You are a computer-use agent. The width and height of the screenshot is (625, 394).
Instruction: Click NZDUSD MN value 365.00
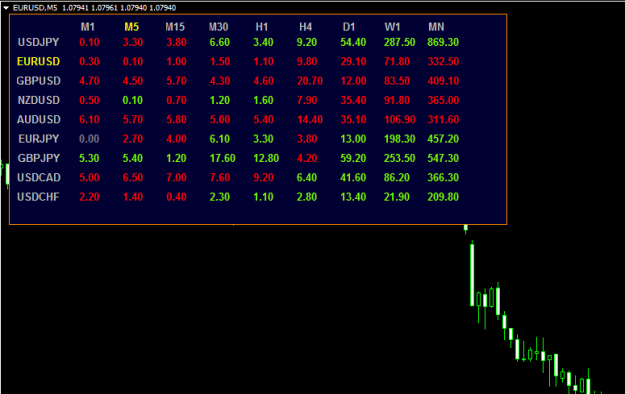[443, 100]
